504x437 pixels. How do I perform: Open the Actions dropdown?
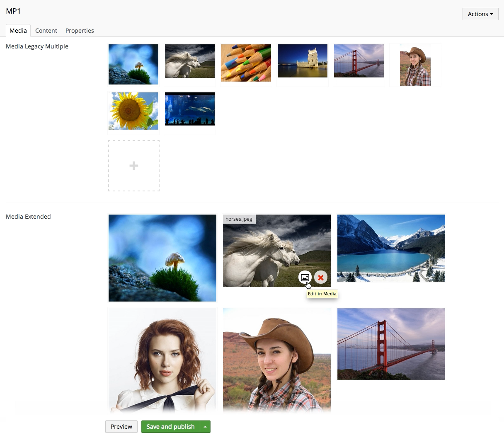tap(480, 14)
